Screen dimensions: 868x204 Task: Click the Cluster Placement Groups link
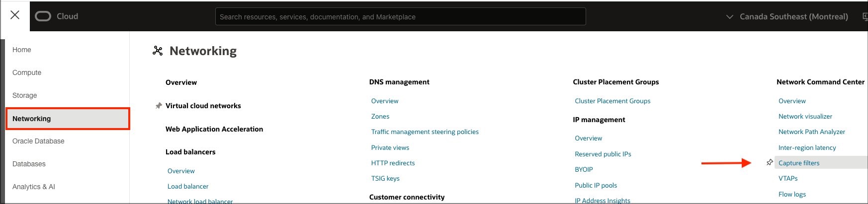point(612,101)
